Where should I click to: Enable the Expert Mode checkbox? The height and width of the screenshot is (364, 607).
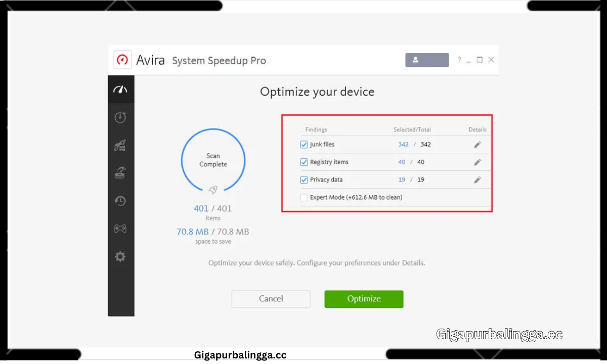pos(304,198)
